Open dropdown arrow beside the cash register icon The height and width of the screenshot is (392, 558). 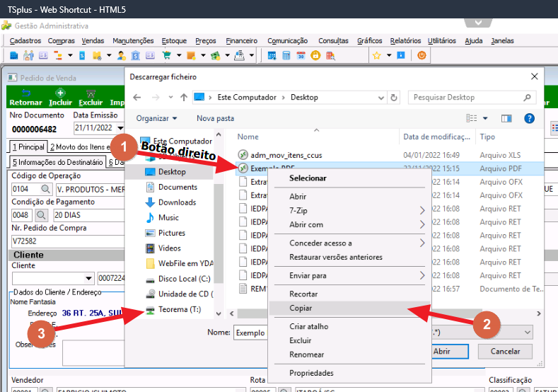(252, 55)
